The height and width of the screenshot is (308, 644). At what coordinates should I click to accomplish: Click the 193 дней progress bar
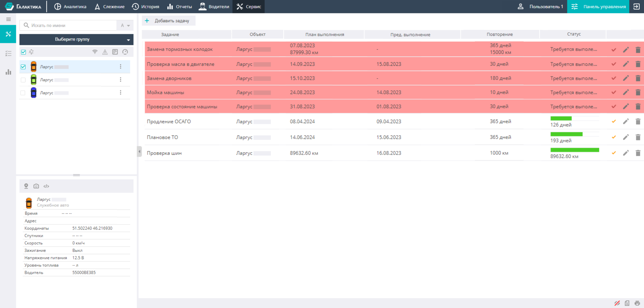point(575,134)
